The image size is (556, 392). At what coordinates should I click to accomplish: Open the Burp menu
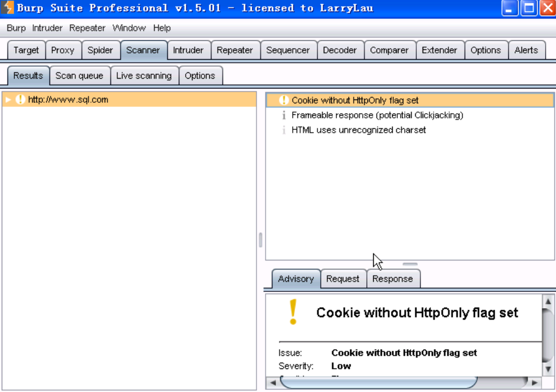tap(16, 28)
